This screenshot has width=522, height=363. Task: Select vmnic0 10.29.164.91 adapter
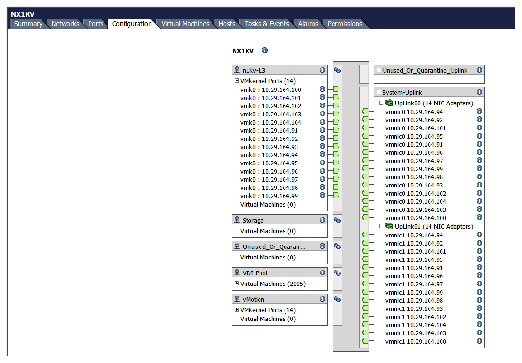[x=414, y=144]
